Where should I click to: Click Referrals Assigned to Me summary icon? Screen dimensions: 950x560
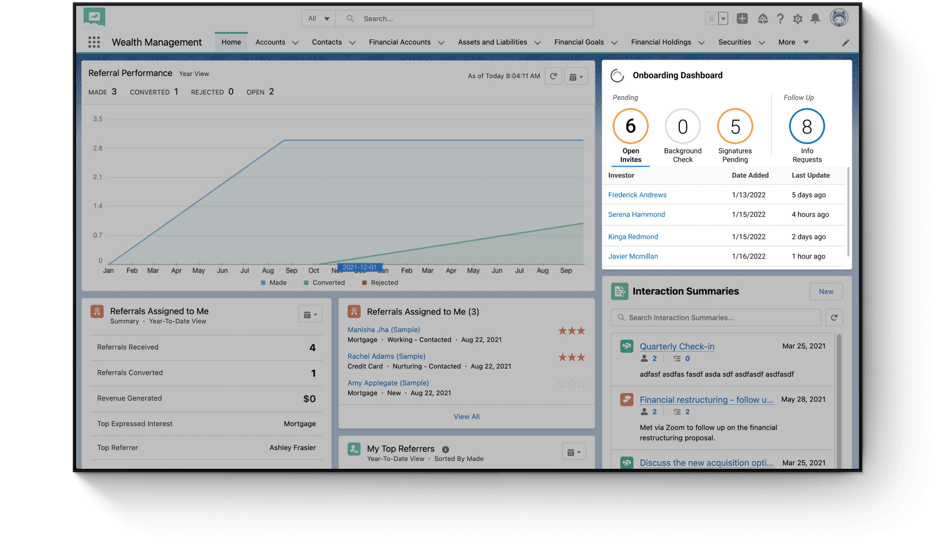tap(97, 311)
